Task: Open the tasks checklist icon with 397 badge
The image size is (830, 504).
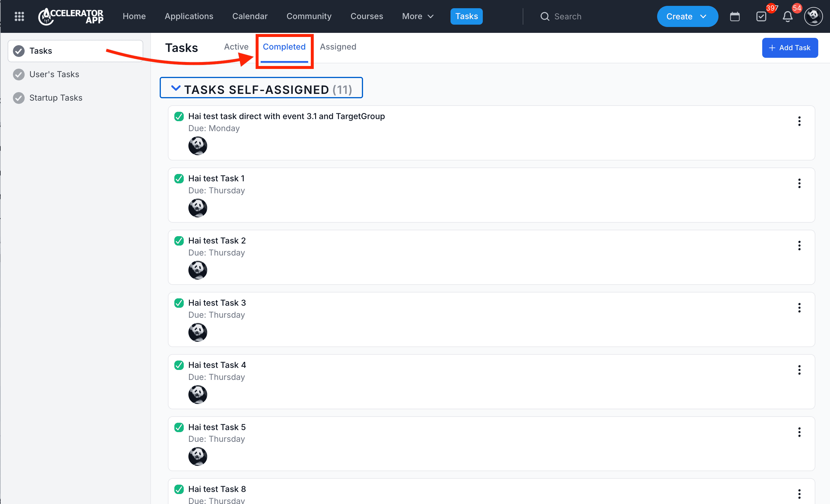Action: pyautogui.click(x=761, y=16)
